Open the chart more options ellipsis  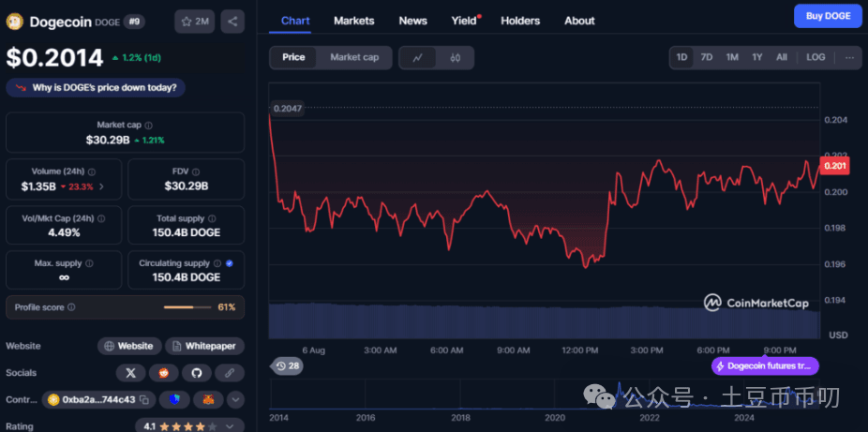849,57
